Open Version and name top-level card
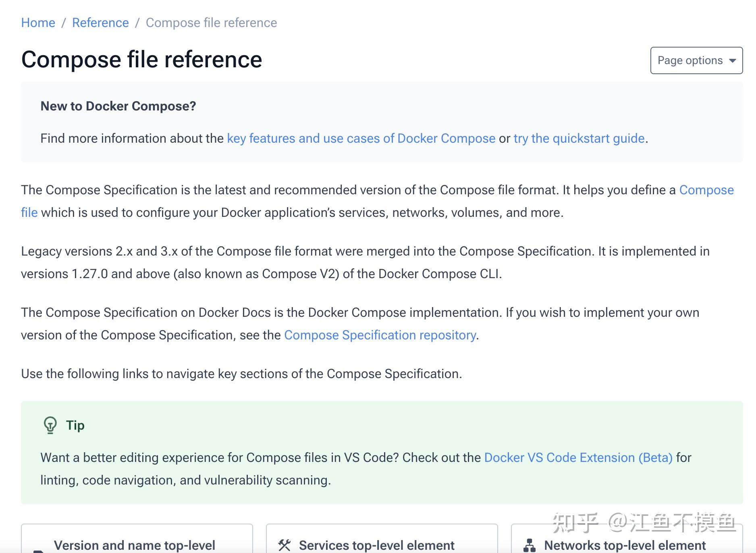 point(135,545)
